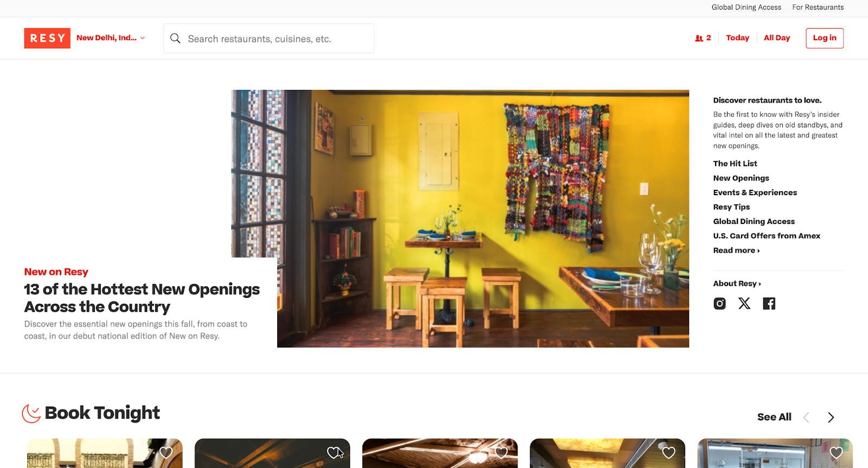Open For Restaurants top menu link
Viewport: 868px width, 468px height.
pos(818,7)
